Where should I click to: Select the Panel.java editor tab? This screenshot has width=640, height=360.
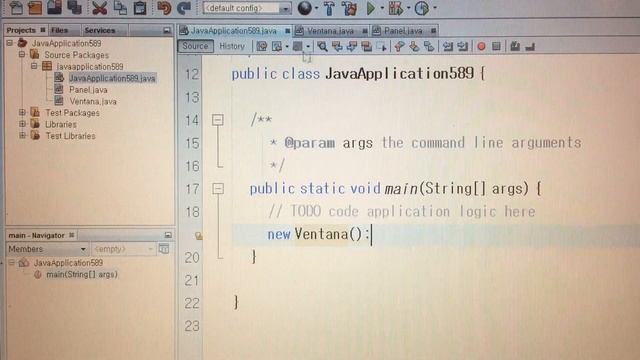[x=403, y=31]
